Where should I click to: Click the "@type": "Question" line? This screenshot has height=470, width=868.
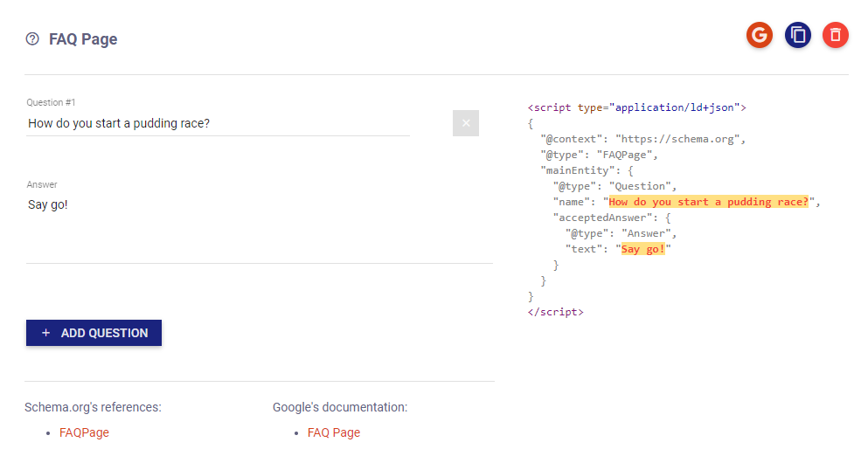615,186
